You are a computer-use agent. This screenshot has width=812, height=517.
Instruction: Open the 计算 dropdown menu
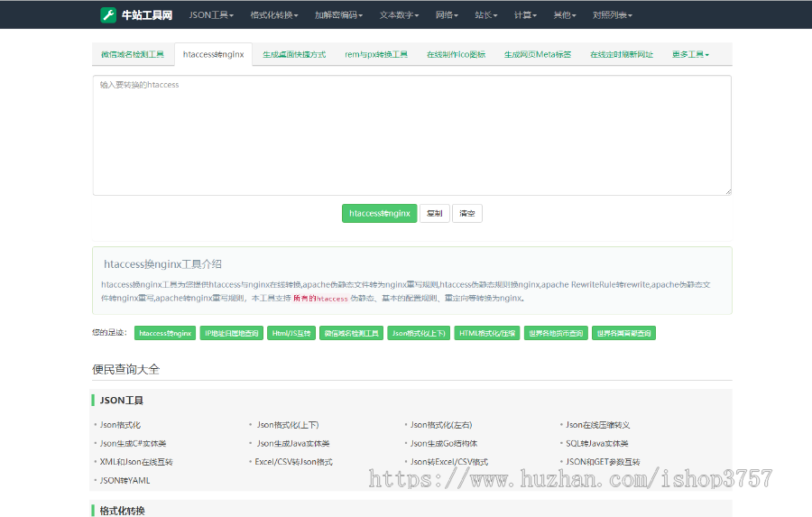point(526,15)
